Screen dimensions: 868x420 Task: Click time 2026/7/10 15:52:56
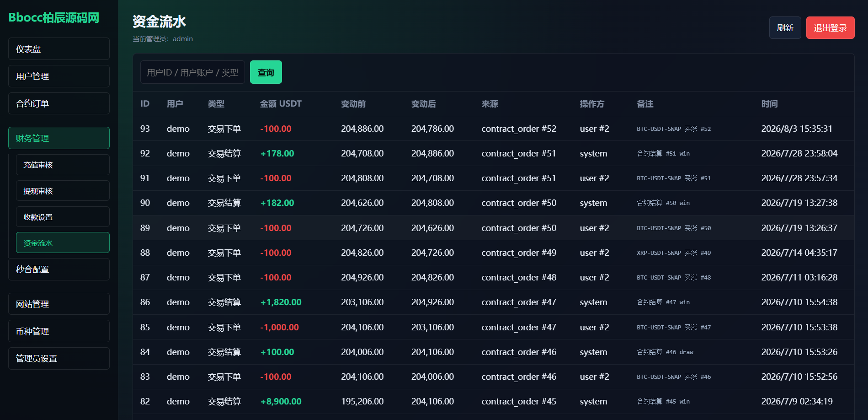[799, 377]
